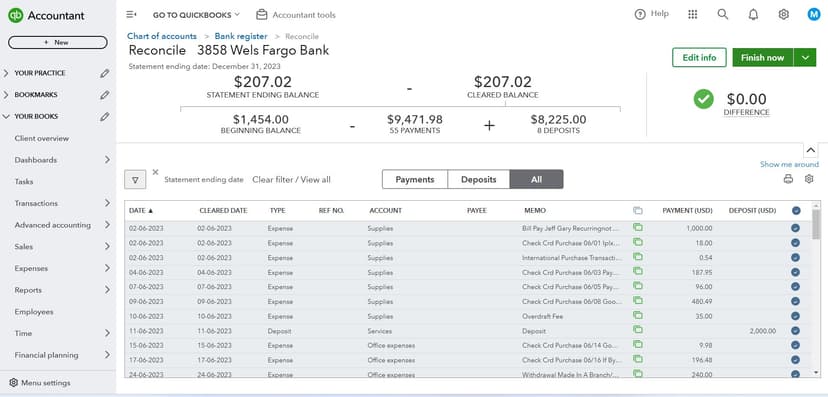Open the Finish now dropdown arrow

[x=805, y=58]
